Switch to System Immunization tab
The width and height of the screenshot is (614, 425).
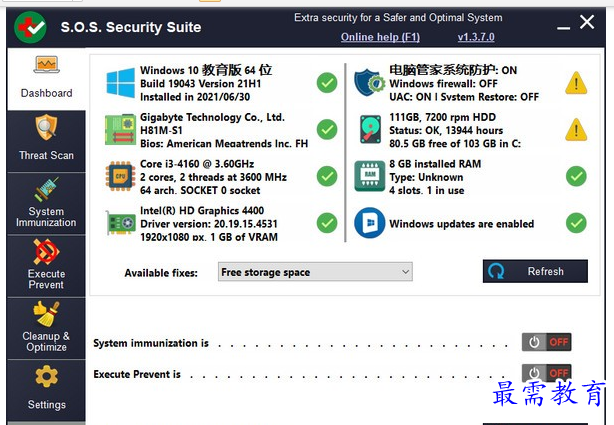coord(46,204)
